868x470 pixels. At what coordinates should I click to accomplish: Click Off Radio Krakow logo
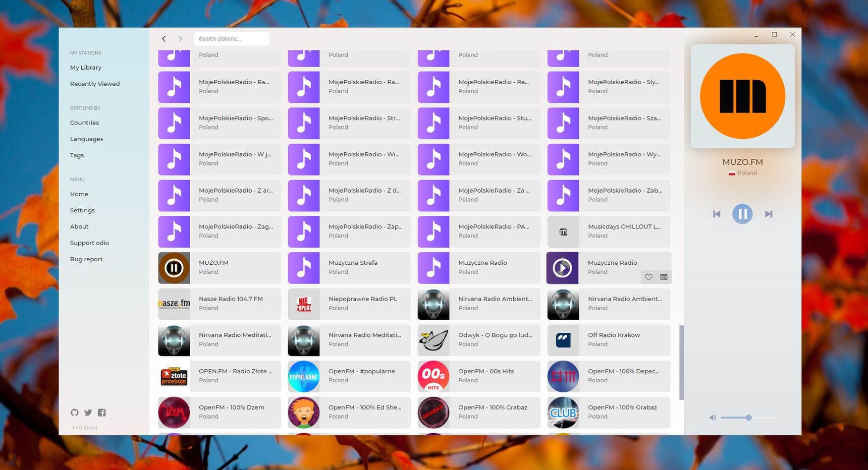click(x=563, y=340)
